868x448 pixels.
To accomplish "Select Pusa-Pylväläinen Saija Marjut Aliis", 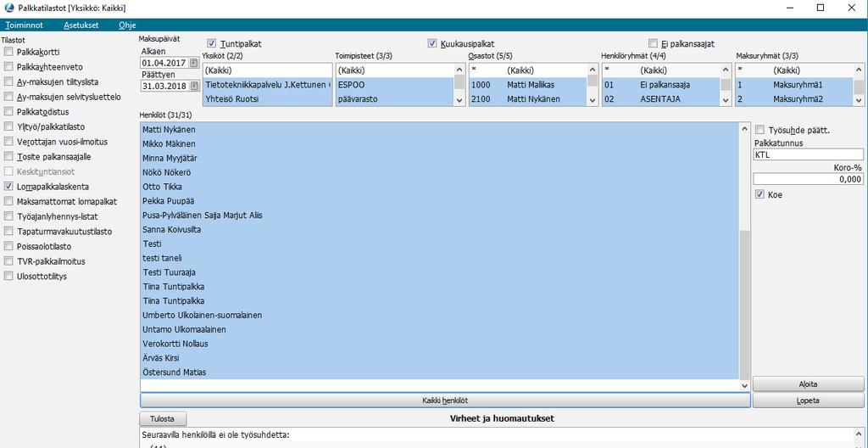I will tap(440, 216).
